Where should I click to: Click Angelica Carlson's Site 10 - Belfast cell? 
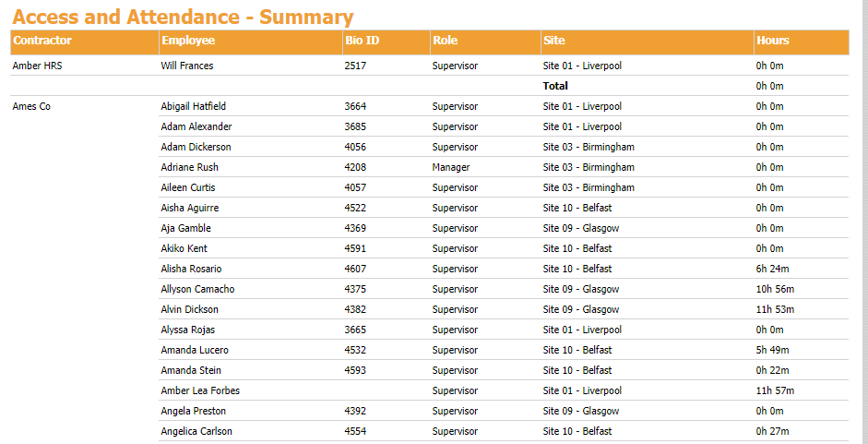pos(577,432)
